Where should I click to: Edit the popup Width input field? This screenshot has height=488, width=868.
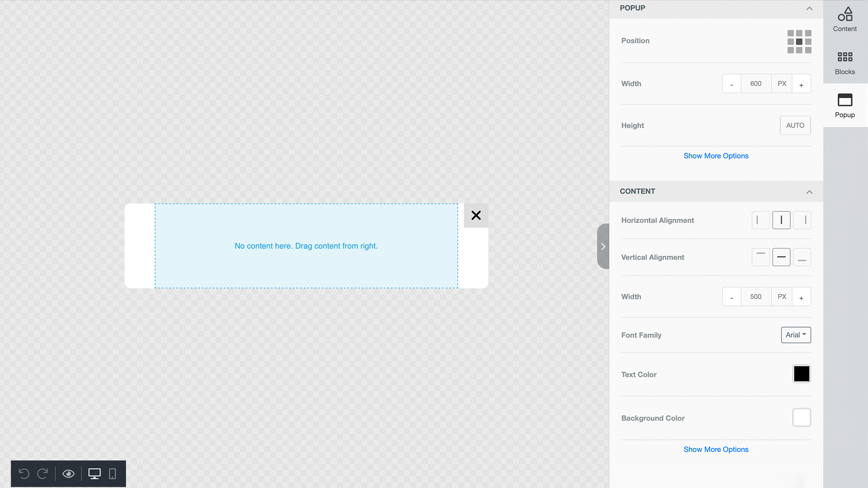click(756, 84)
